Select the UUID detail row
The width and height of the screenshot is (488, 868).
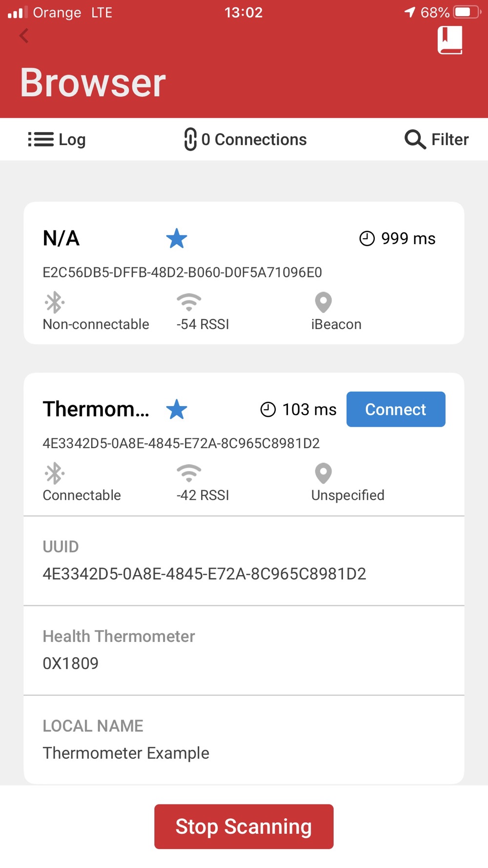[244, 560]
